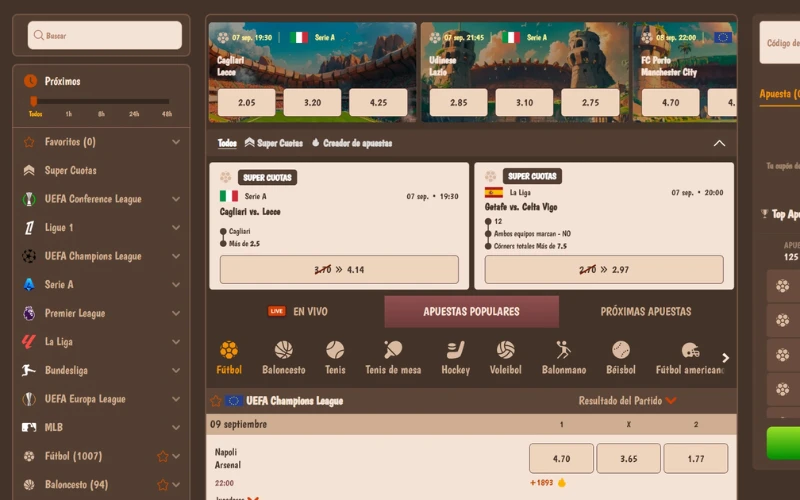Toggle favorite star for UEFA Champions League section
The width and height of the screenshot is (800, 500).
(216, 401)
